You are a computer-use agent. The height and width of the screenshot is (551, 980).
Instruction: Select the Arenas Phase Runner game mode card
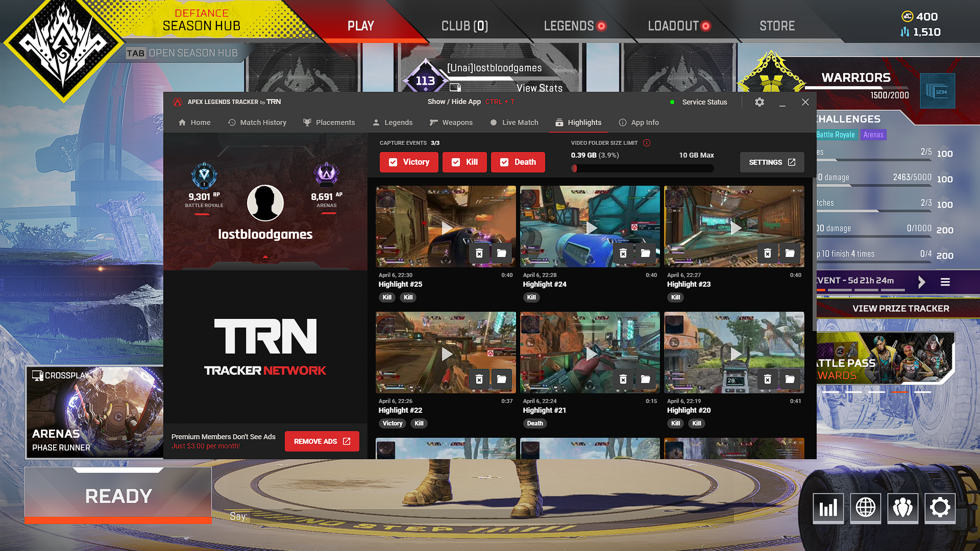[94, 412]
